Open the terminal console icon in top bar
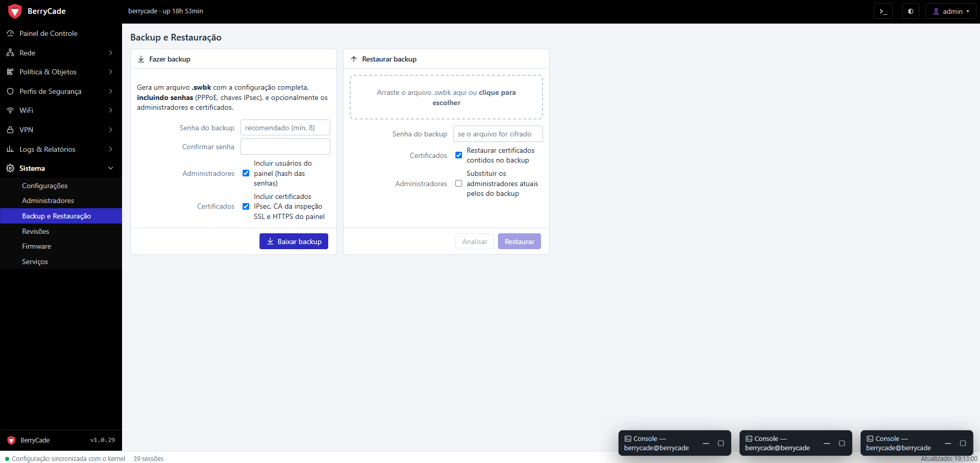980x463 pixels. tap(883, 11)
